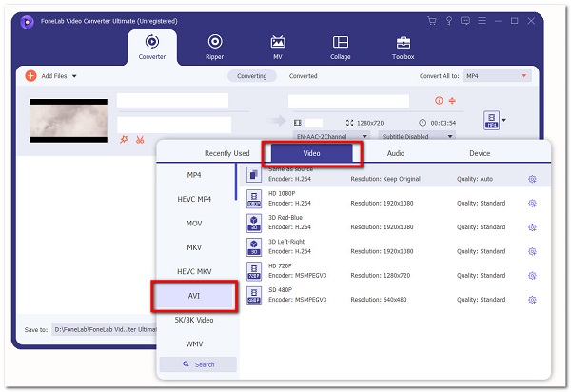
Task: Select the AVI format
Action: 194,296
